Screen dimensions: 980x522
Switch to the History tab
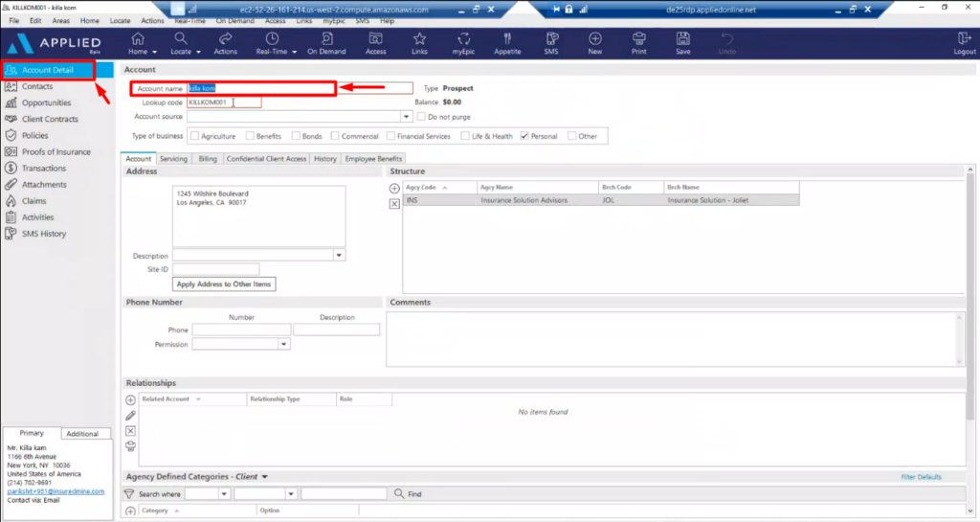[x=325, y=159]
